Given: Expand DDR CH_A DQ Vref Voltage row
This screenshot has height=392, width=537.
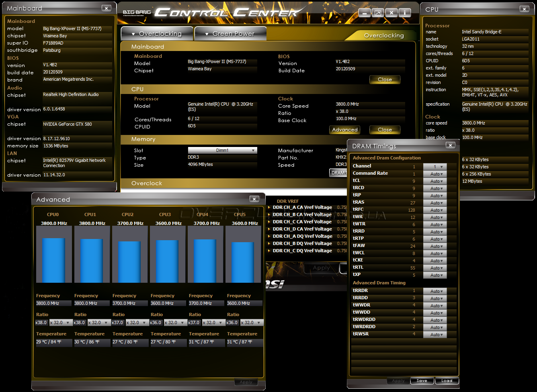Looking at the screenshot, I should pyautogui.click(x=269, y=237).
